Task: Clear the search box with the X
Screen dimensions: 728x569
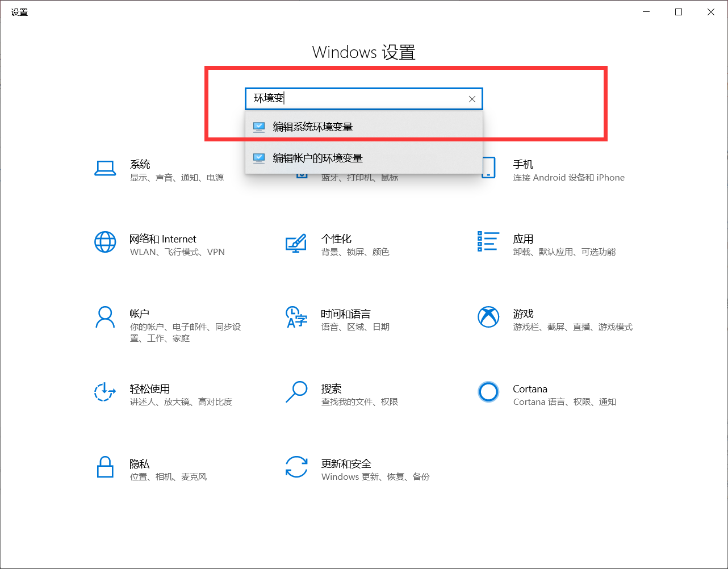Action: [472, 99]
